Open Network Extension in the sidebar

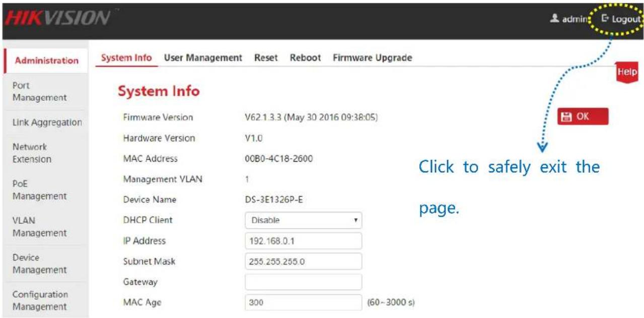(x=46, y=153)
